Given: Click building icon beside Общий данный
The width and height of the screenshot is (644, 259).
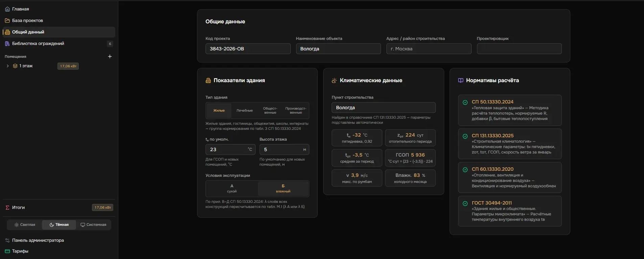Looking at the screenshot, I should click(7, 32).
